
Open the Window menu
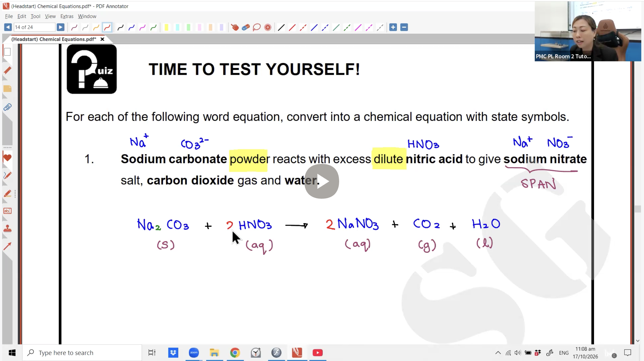coord(87,16)
